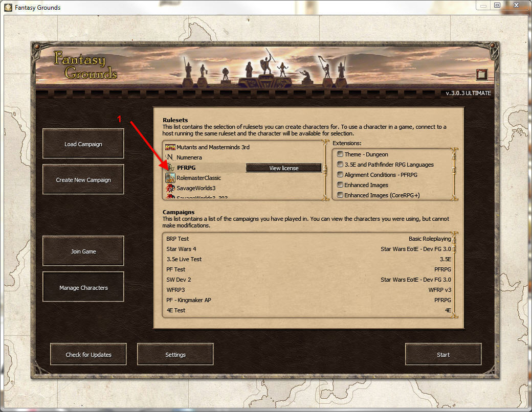The width and height of the screenshot is (532, 412).
Task: Enable the Theme - Dungeon extension
Action: [340, 154]
